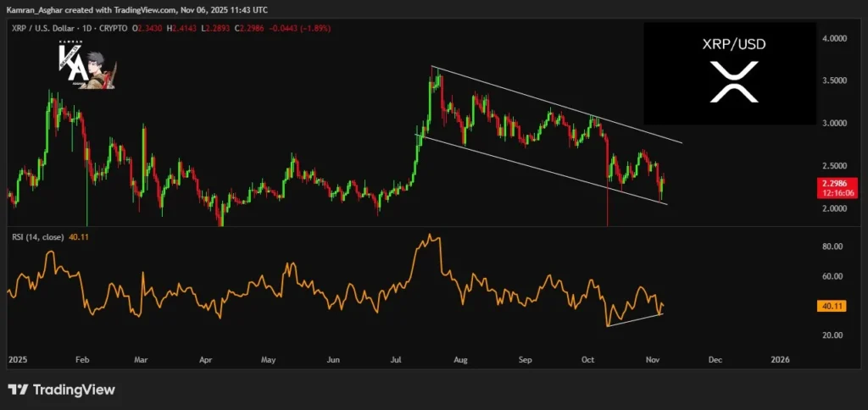Click the Aug label on time axis
The height and width of the screenshot is (410, 868).
pos(460,360)
